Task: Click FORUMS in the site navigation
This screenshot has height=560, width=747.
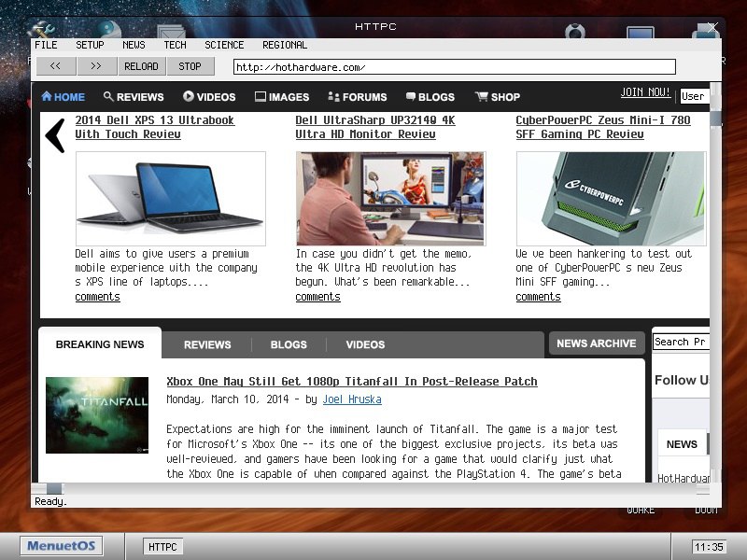Action: [x=364, y=97]
